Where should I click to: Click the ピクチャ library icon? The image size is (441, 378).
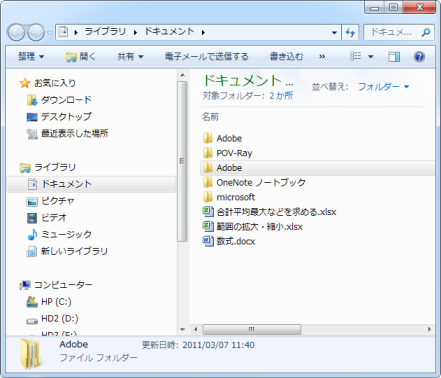pyautogui.click(x=32, y=201)
